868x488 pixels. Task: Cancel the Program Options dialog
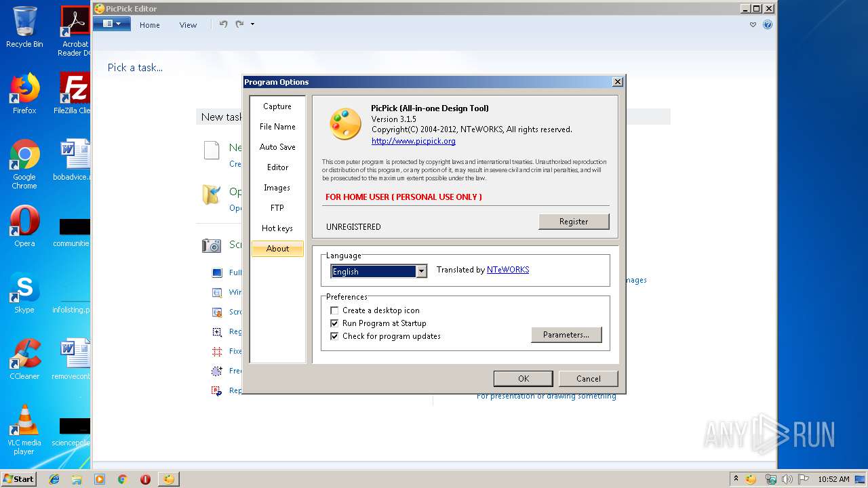coord(589,379)
